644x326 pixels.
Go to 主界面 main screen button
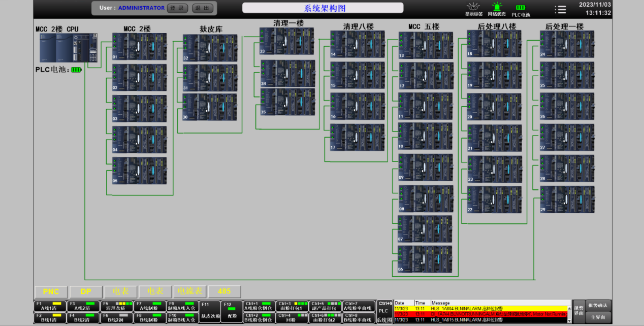pyautogui.click(x=598, y=317)
